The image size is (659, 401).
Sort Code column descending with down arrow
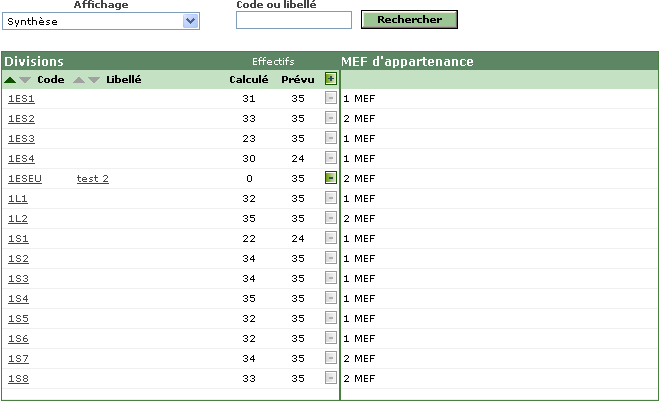click(25, 80)
